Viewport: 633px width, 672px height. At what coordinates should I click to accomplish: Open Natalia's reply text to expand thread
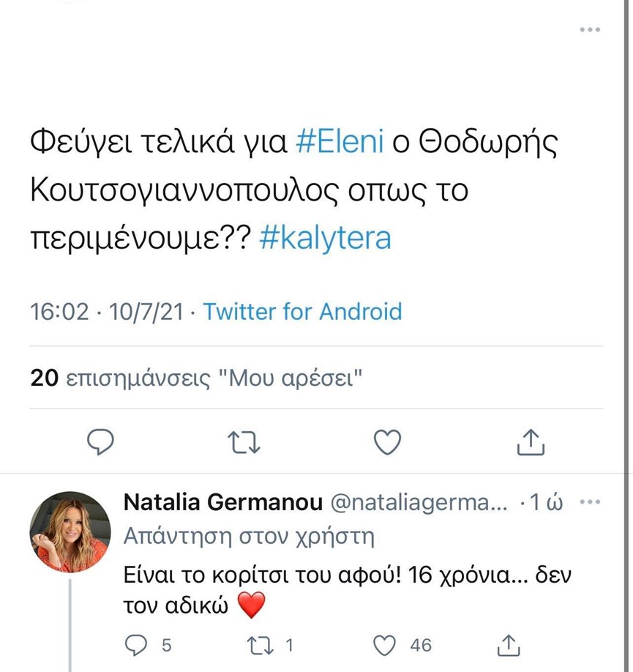pos(344,589)
